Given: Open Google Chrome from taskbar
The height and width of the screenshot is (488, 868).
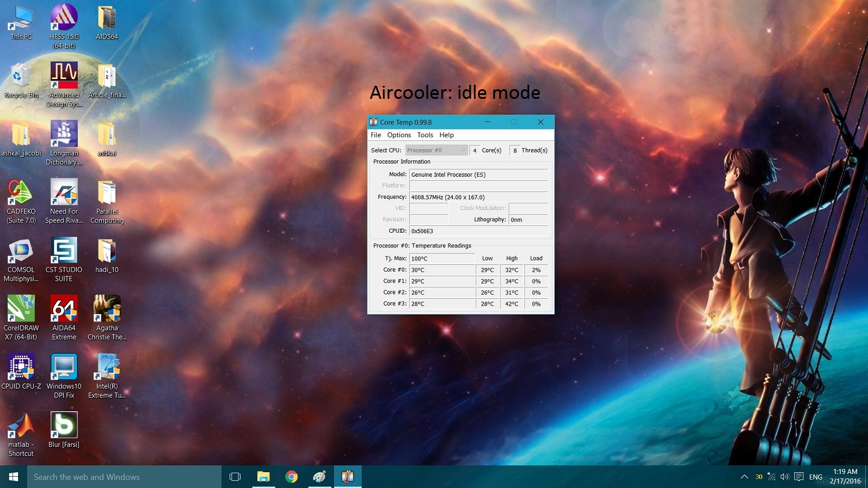Looking at the screenshot, I should tap(291, 477).
